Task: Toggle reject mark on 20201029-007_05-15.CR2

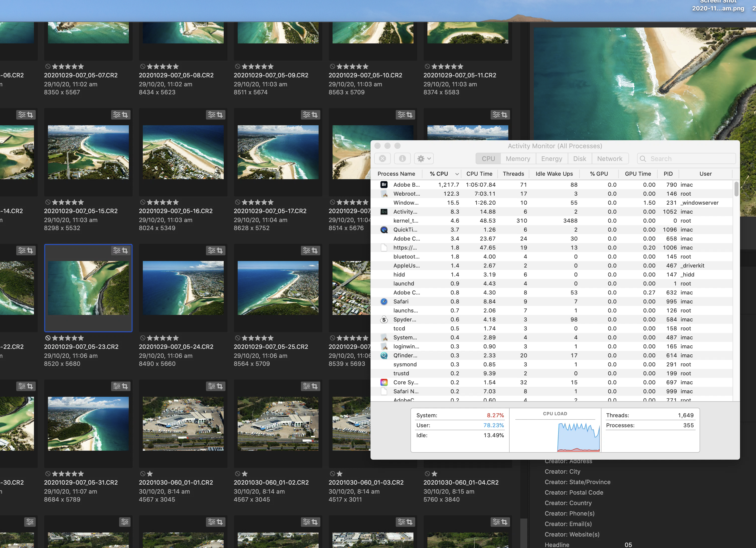Action: coord(48,202)
